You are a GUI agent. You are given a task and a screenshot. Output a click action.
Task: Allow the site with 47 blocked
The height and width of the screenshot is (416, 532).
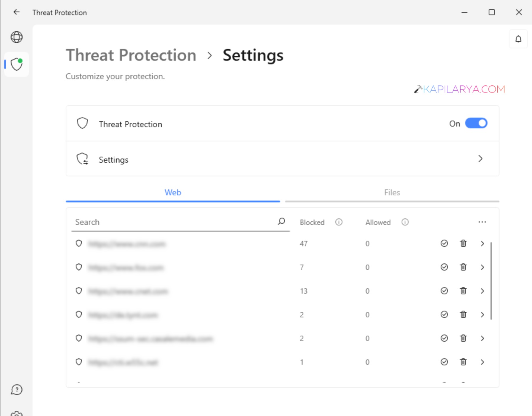click(444, 243)
